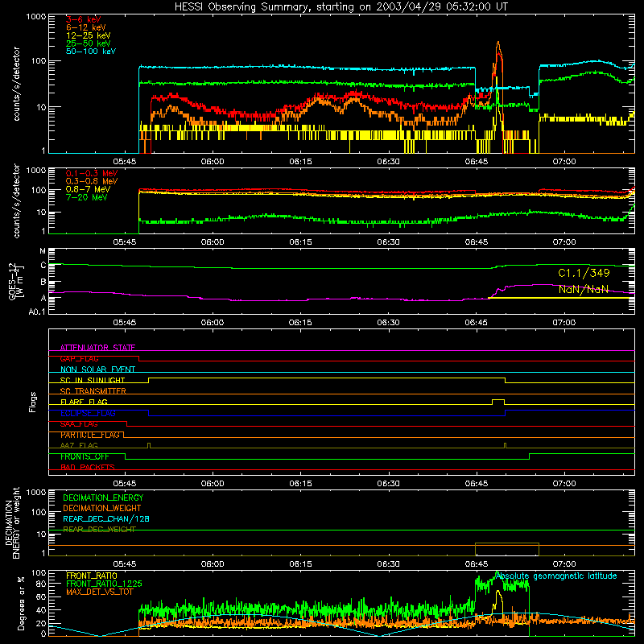Click the C1.1/349 flare annotation
This screenshot has height=644, width=644.
pyautogui.click(x=584, y=273)
